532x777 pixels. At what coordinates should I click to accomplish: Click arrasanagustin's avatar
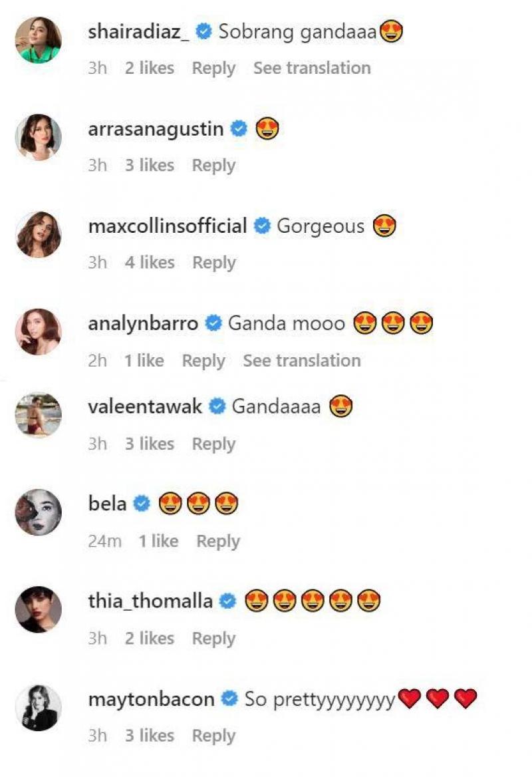tap(39, 138)
